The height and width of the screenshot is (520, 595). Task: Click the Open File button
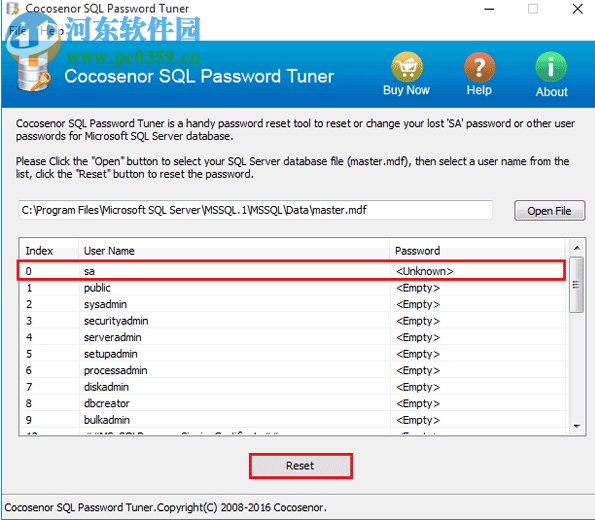coord(549,211)
